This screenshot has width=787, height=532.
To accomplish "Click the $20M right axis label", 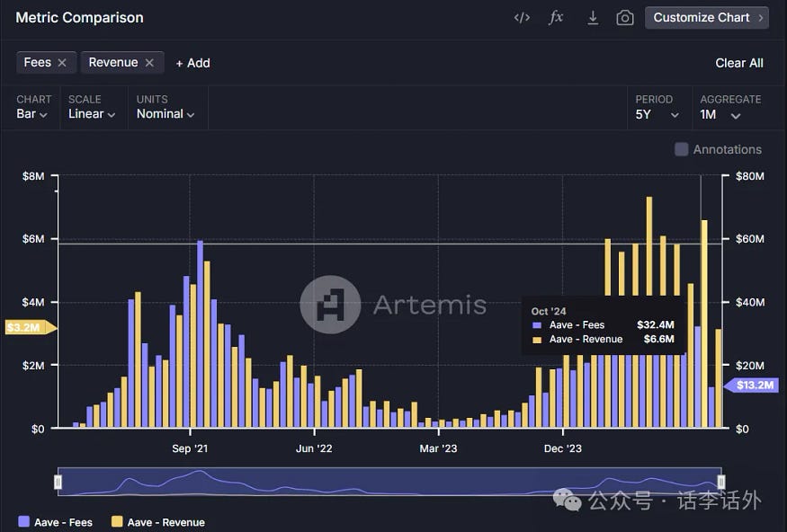I will tap(750, 366).
